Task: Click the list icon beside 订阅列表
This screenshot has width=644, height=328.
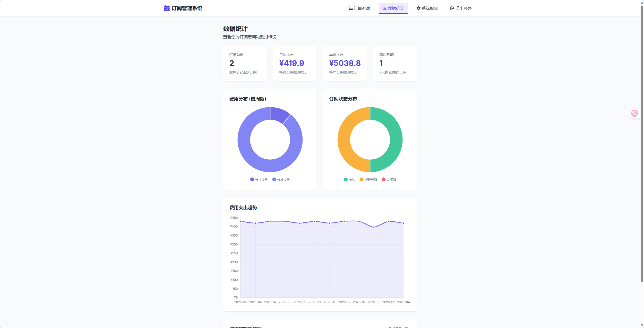Action: 351,8
